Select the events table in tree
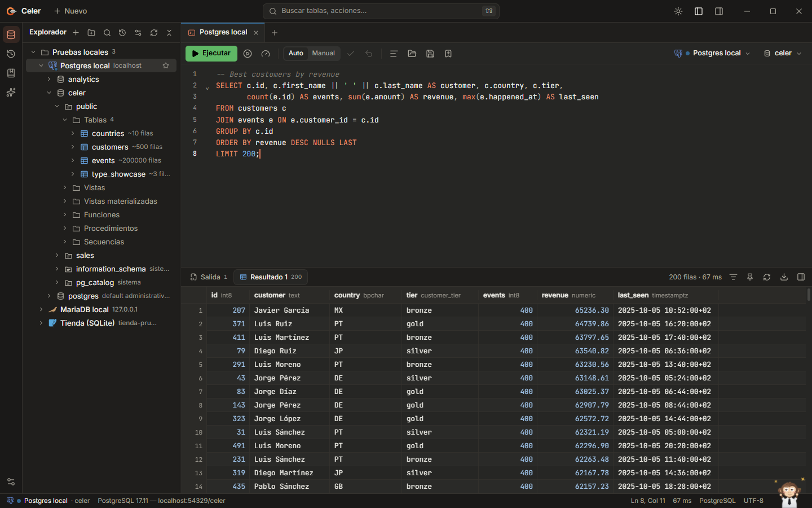 pos(103,160)
